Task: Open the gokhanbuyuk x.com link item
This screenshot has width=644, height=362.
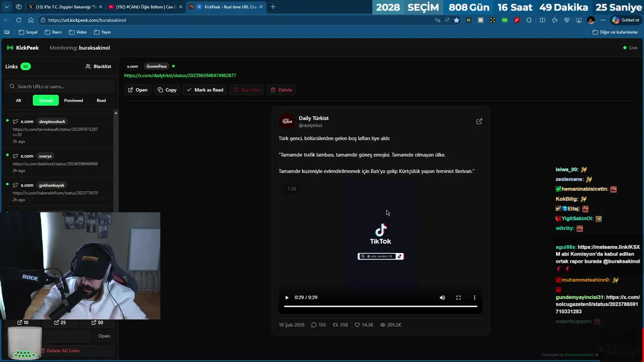Action: 56,192
